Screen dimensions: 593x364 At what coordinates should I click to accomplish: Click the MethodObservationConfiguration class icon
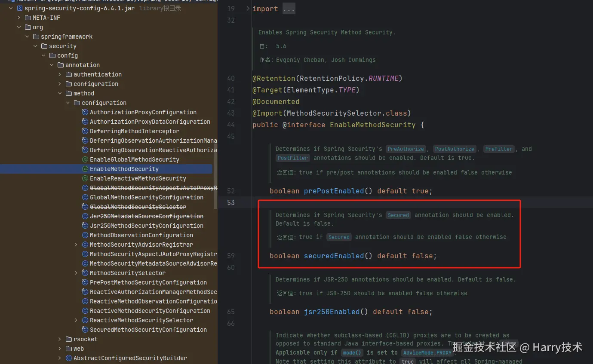pyautogui.click(x=85, y=235)
